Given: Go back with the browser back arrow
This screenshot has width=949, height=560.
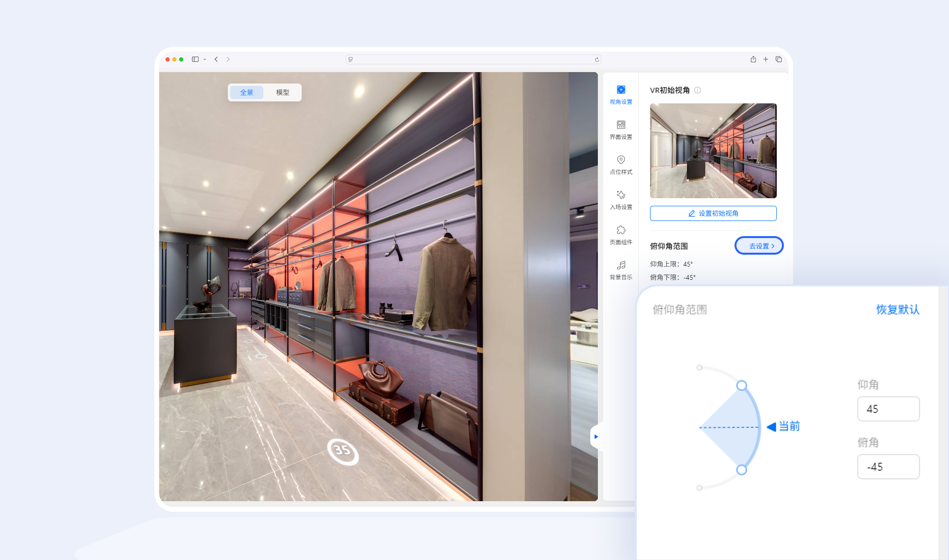Looking at the screenshot, I should 216,59.
